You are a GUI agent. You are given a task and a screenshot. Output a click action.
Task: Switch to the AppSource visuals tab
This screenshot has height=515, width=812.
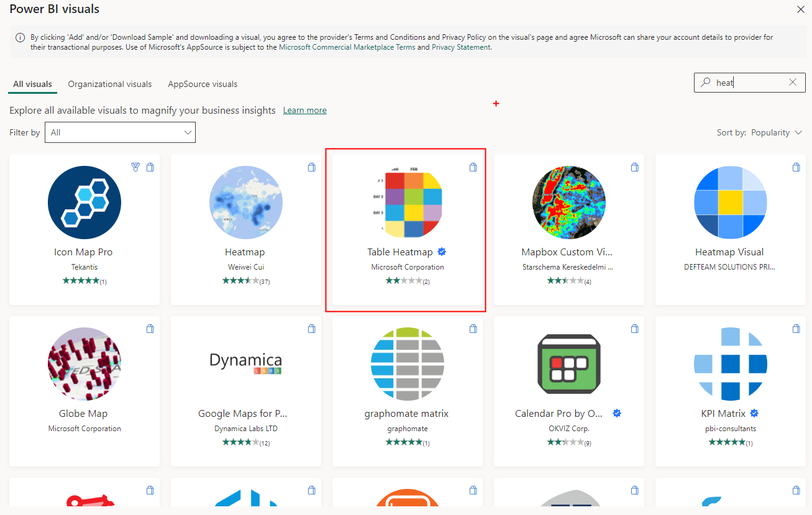pyautogui.click(x=203, y=84)
